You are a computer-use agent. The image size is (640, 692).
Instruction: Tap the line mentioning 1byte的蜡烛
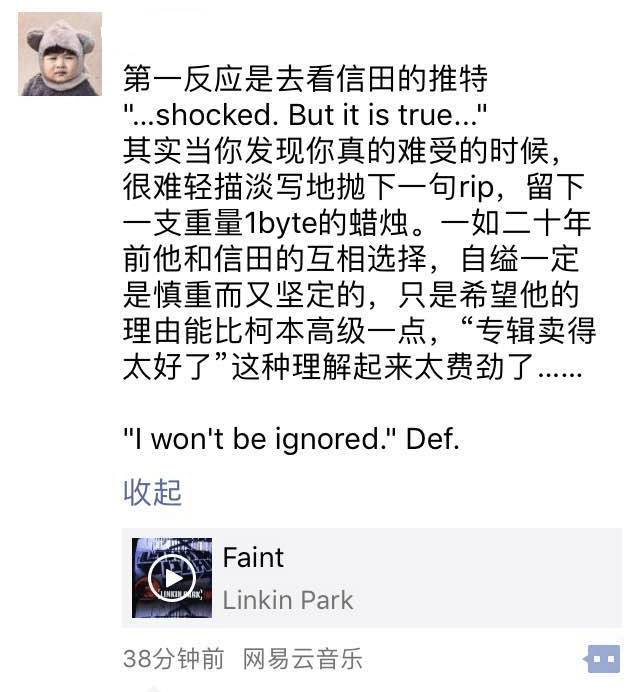(x=357, y=223)
